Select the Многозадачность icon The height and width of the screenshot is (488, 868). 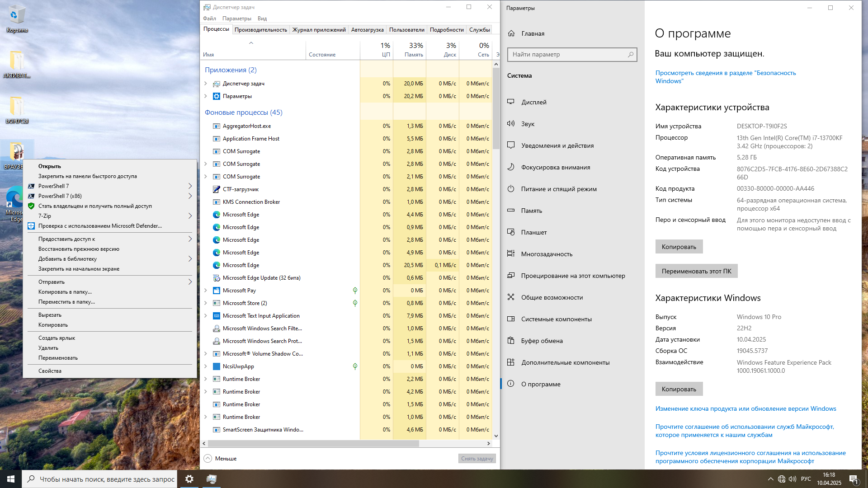[511, 253]
